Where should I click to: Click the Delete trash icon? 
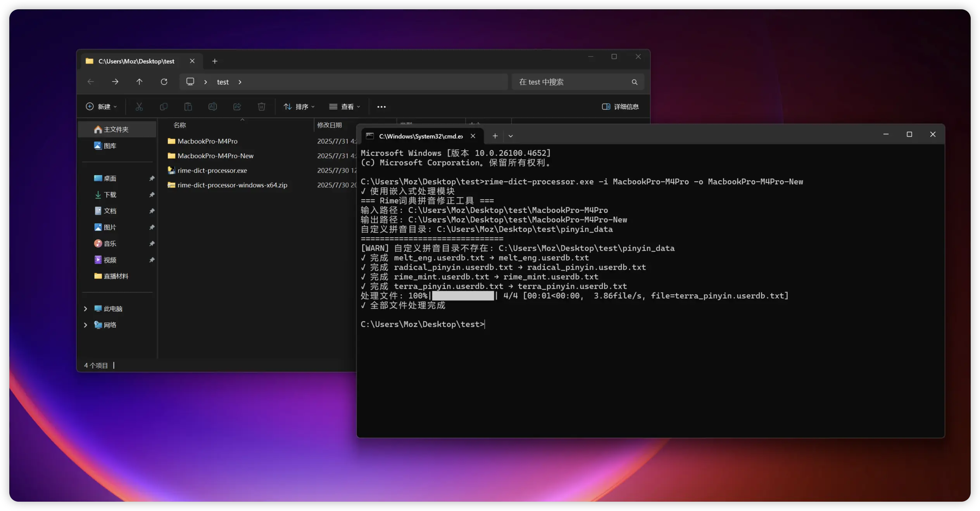click(262, 107)
